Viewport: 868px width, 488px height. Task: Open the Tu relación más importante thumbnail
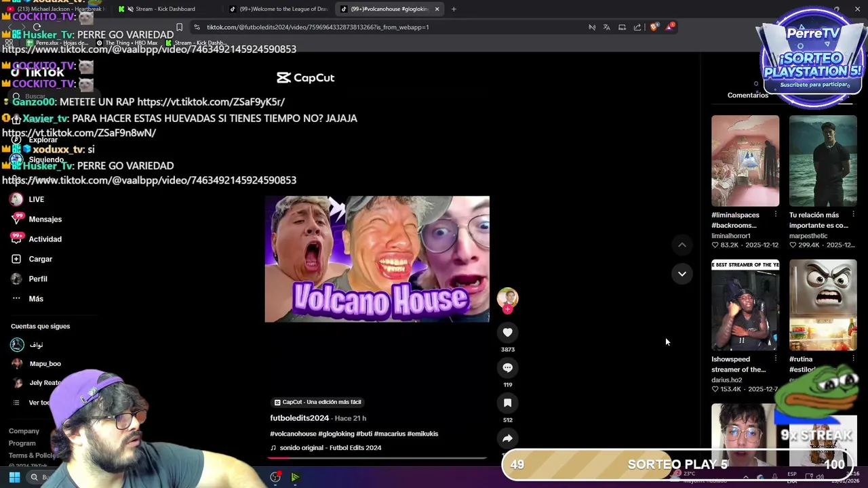(x=823, y=161)
